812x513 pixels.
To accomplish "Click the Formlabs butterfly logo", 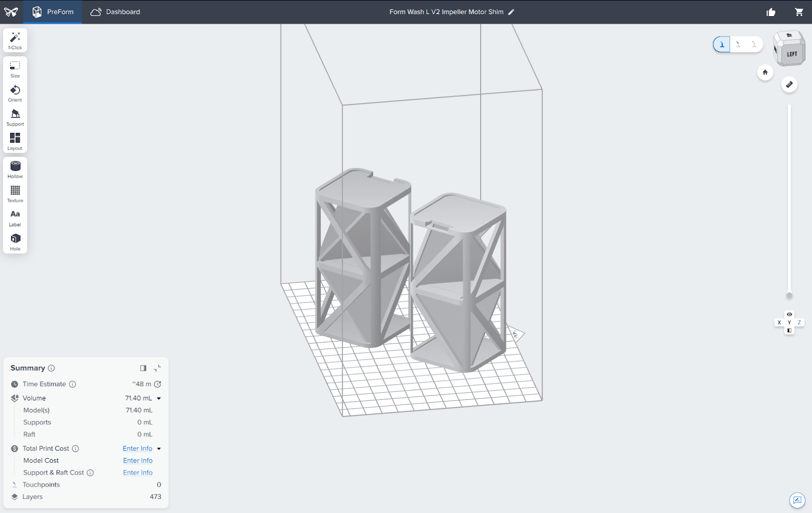I will coord(11,12).
